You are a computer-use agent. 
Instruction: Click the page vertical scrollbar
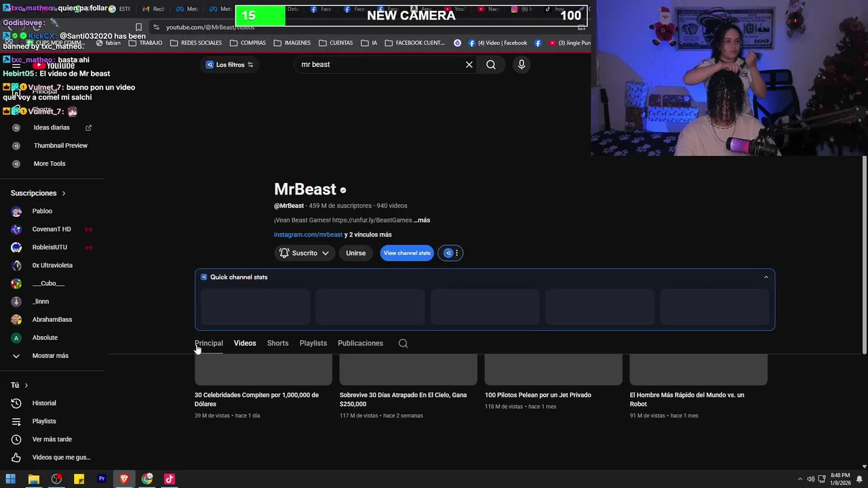864,254
